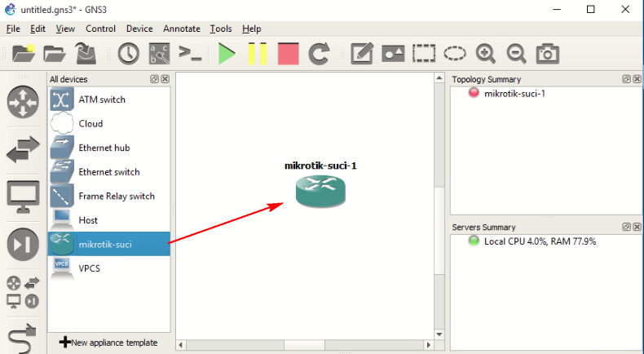644x354 pixels.
Task: Float the All devices panel
Action: tap(154, 79)
